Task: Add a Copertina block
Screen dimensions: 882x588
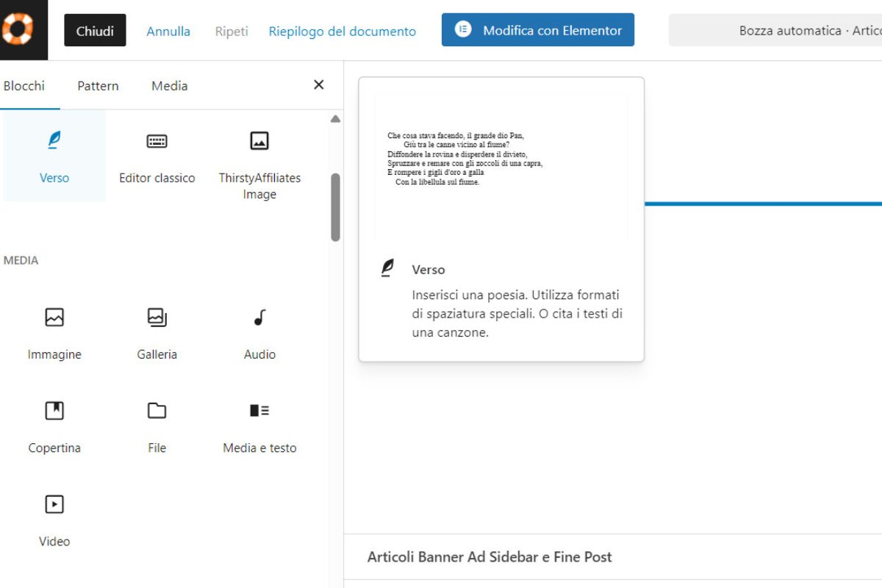Action: click(54, 426)
